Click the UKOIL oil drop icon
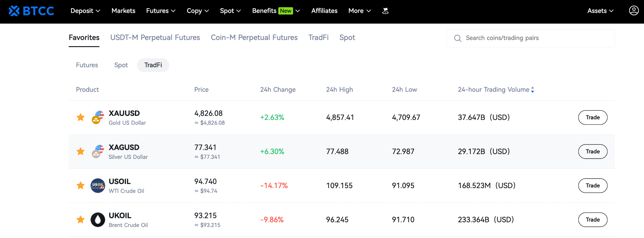The image size is (644, 238). (x=97, y=220)
